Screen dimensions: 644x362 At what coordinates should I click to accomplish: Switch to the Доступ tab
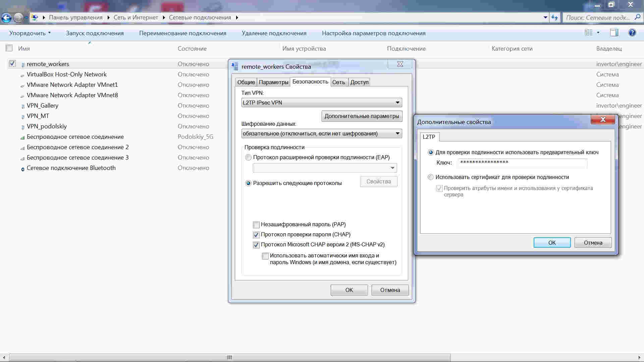coord(359,82)
